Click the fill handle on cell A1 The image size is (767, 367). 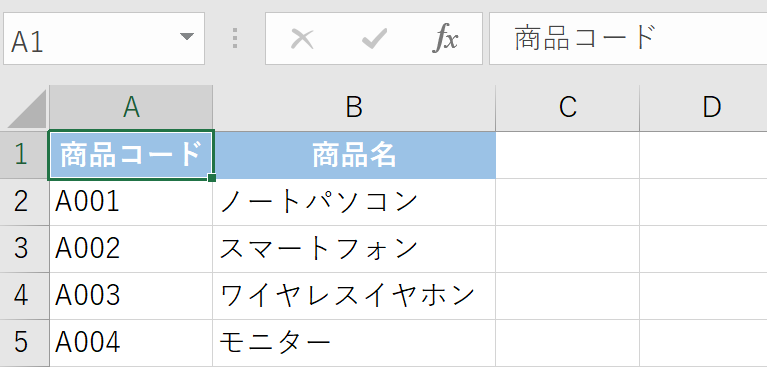point(212,178)
